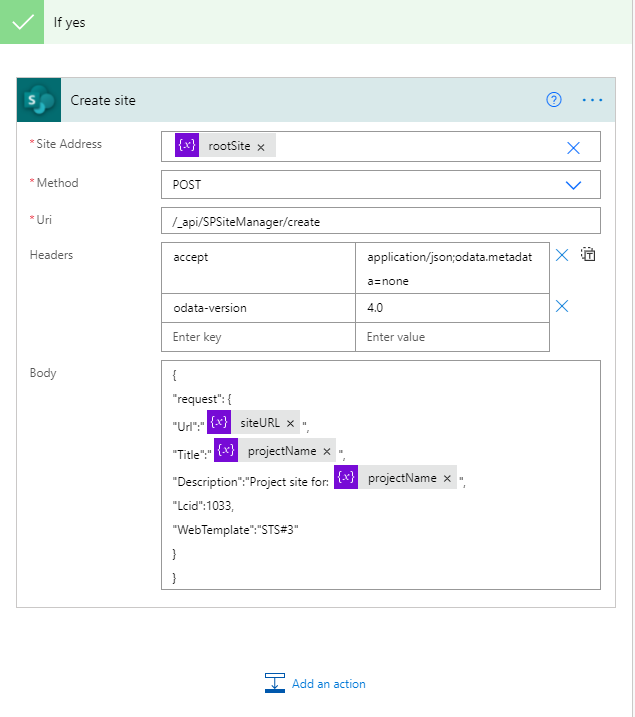
Task: Open help for Create site action
Action: (x=554, y=100)
